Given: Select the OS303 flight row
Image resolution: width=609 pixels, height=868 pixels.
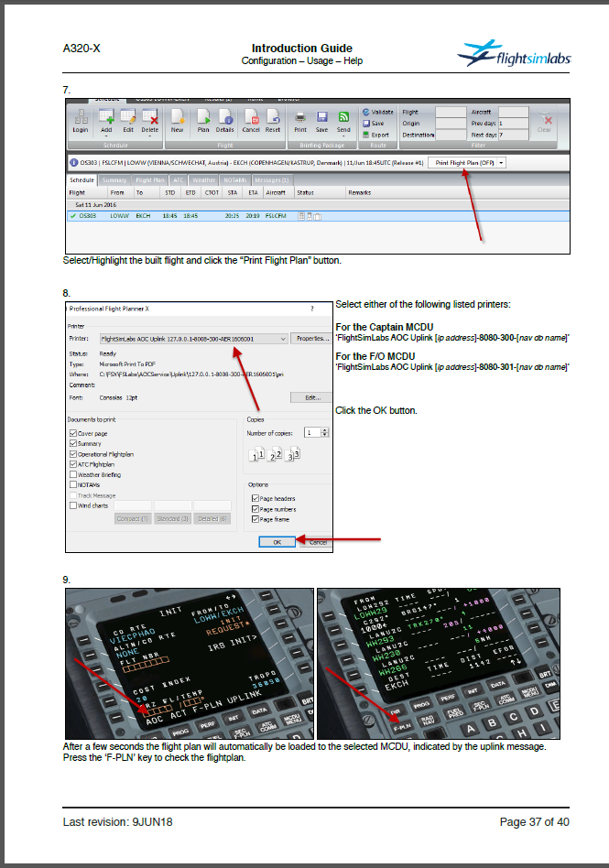Looking at the screenshot, I should click(183, 216).
